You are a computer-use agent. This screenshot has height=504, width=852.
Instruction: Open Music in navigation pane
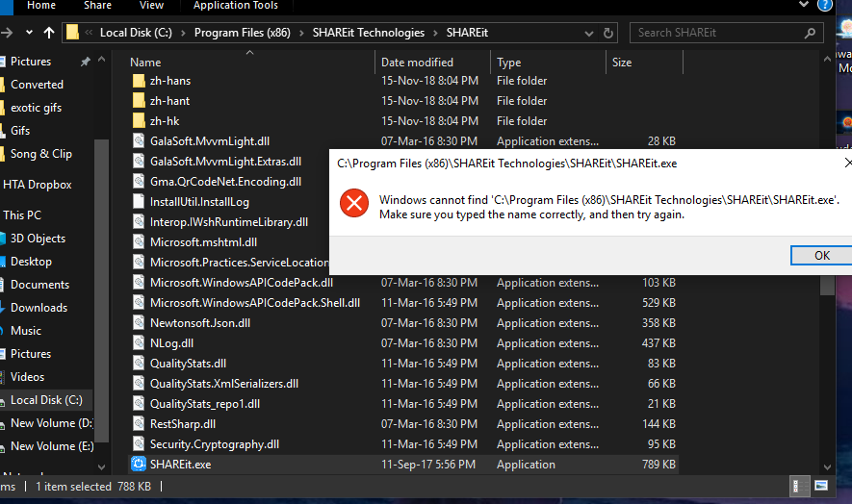pos(26,331)
